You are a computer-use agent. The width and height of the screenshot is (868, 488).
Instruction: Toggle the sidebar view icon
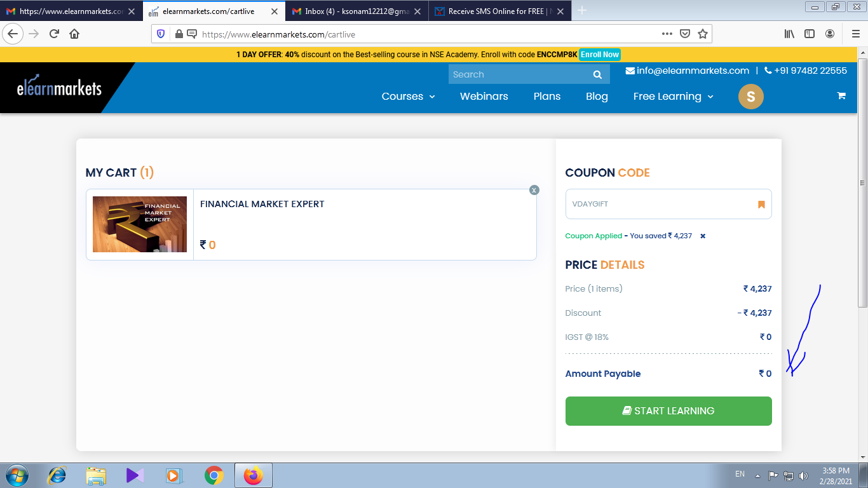(x=810, y=34)
